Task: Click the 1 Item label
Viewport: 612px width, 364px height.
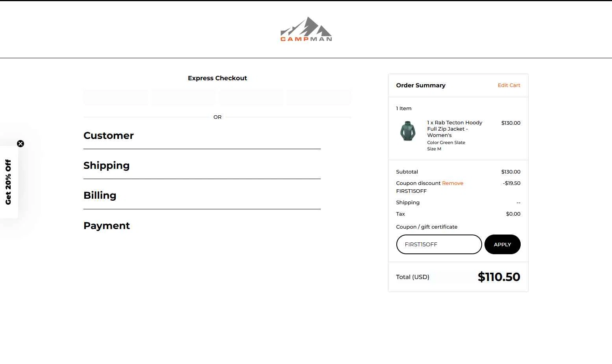Action: pyautogui.click(x=404, y=109)
